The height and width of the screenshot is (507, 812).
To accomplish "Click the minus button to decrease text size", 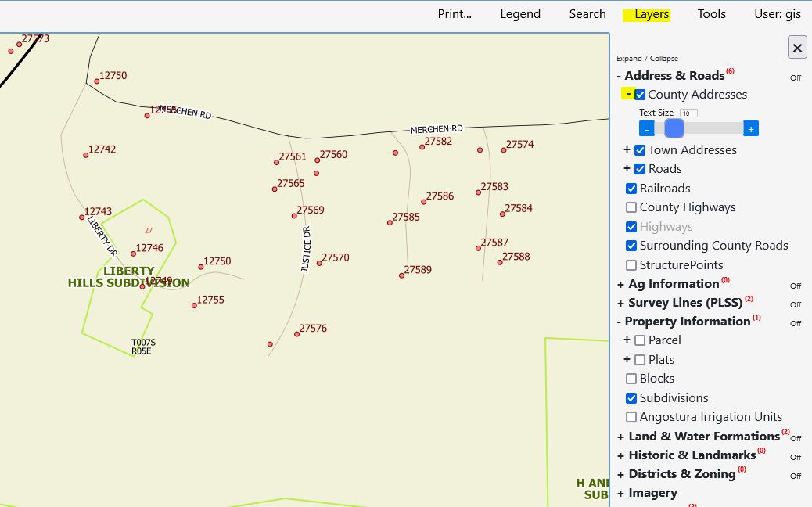I will point(647,128).
